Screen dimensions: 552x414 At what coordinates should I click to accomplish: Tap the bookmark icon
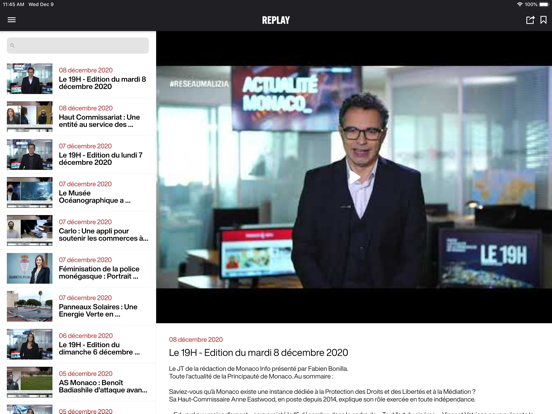(544, 20)
